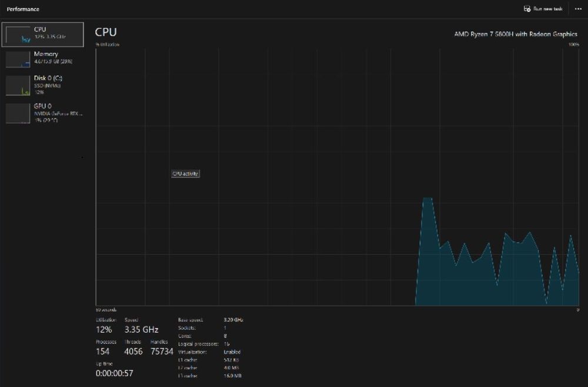Click the AMD Ryzen 7 5800H processor name
Viewport: 588px width, 387px height.
pos(516,34)
